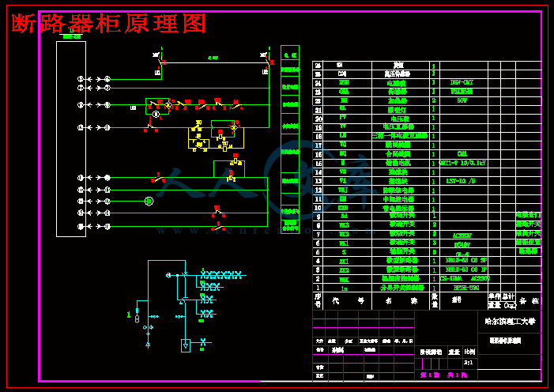Screen dimensions: 554x392
Task: Select 三相一体电流互感器 in row 18
Action: 400,136
